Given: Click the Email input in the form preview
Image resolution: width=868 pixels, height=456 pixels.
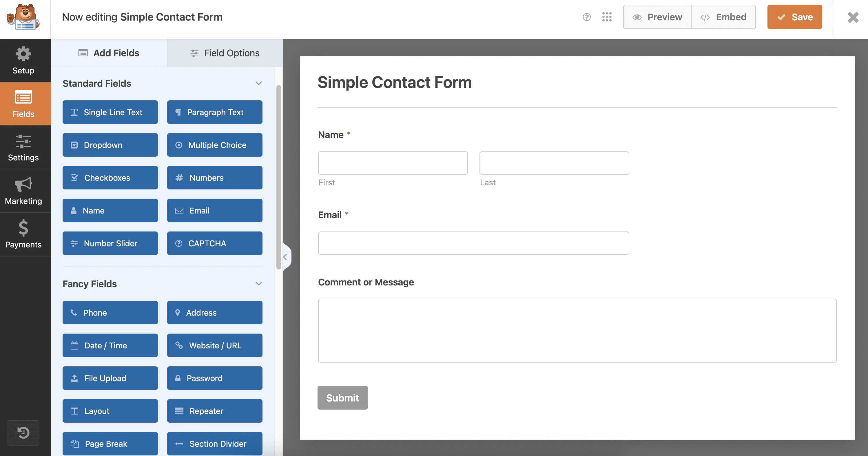Looking at the screenshot, I should pos(473,243).
